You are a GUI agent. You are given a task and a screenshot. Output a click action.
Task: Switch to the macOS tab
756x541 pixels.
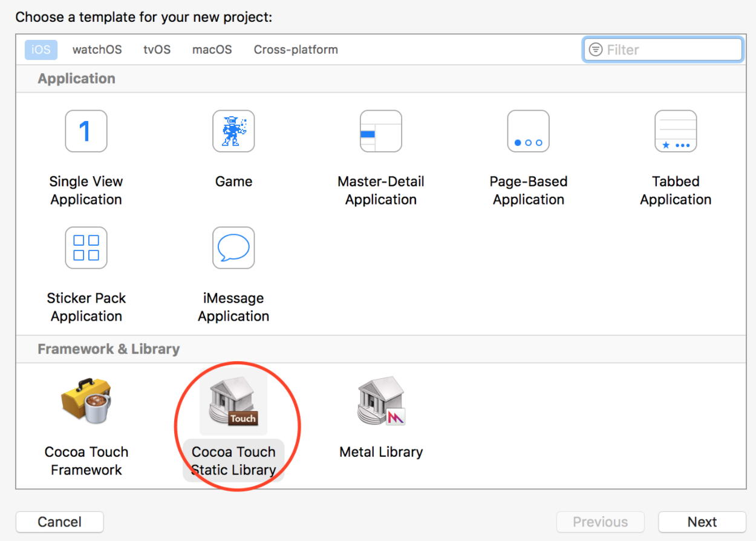[x=212, y=50]
